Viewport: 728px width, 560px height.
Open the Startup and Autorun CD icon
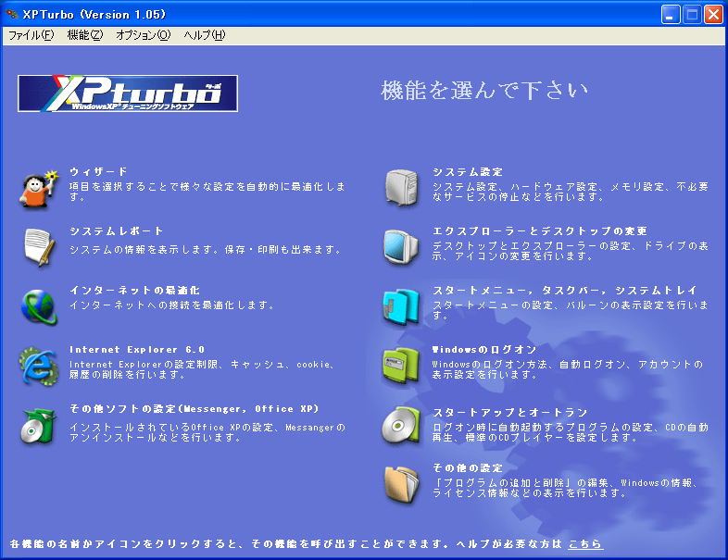tap(401, 425)
